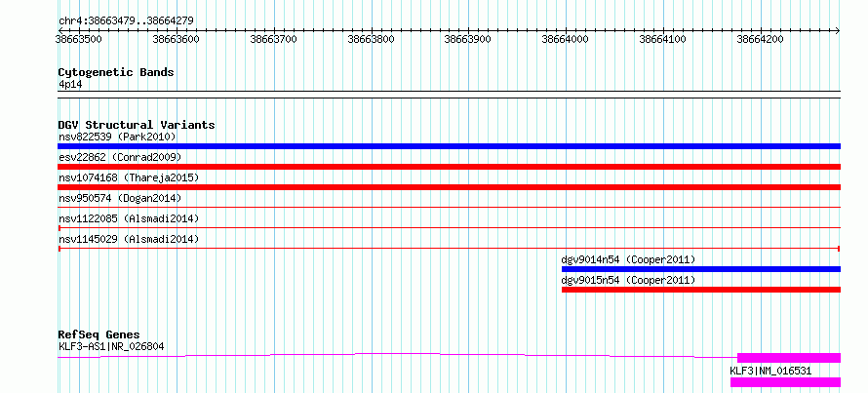Select variant label nsv1122085 (Alsmadi2014)

click(x=129, y=218)
